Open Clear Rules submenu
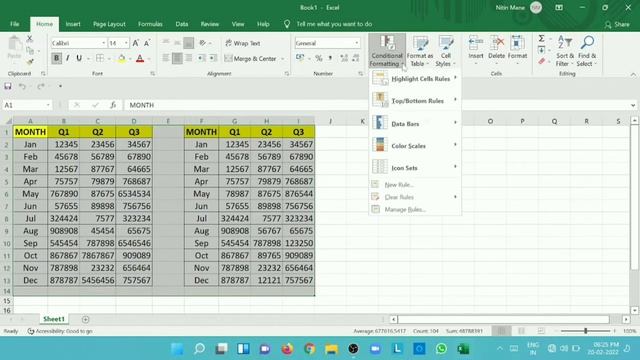 click(415, 197)
